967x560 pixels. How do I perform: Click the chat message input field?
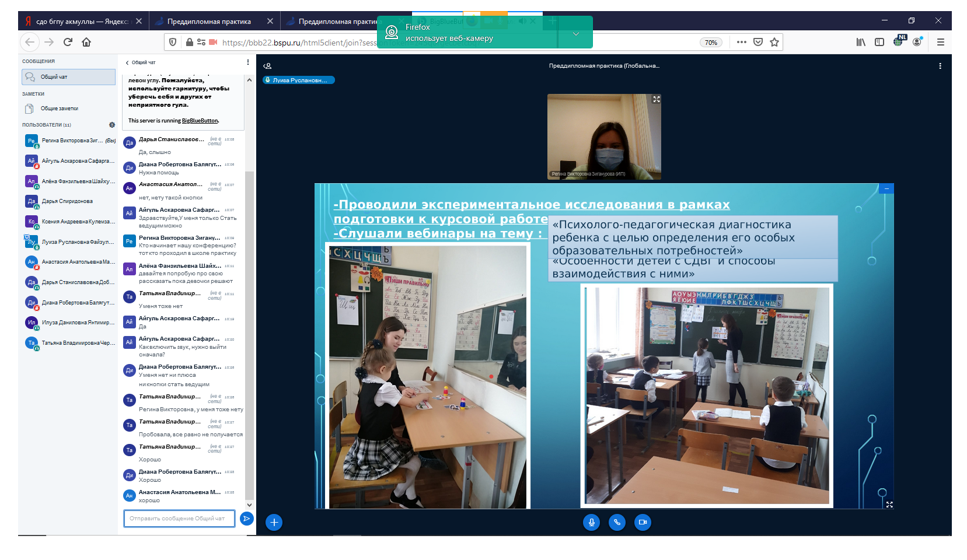coord(179,519)
